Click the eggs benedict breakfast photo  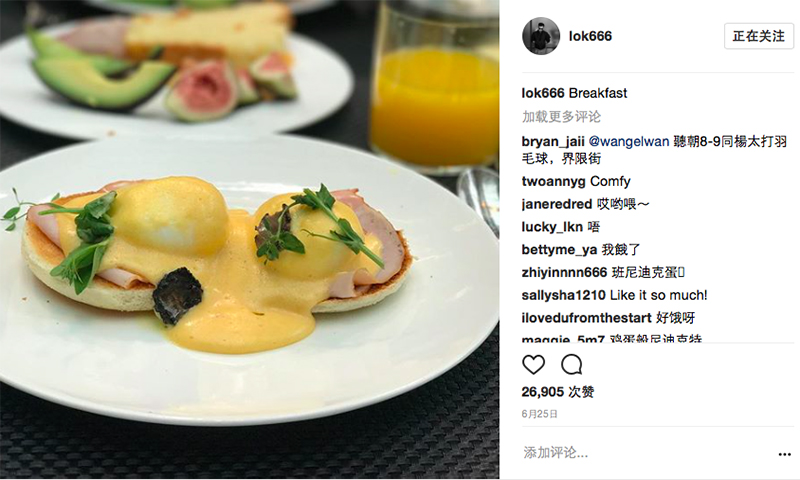click(249, 240)
